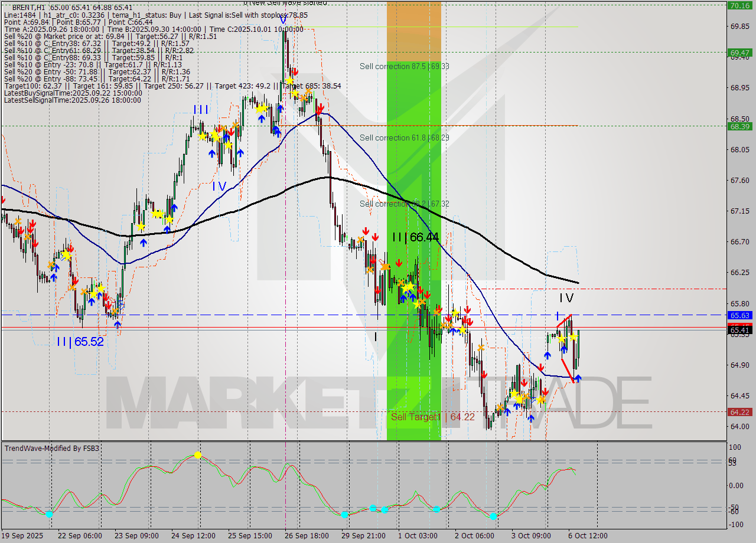
Task: Click the '19 Sep 2025' date label
Action: pyautogui.click(x=23, y=536)
